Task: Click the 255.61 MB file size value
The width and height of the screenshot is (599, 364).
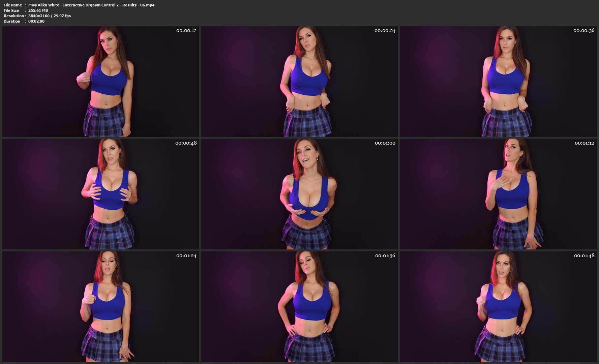Action: 38,10
